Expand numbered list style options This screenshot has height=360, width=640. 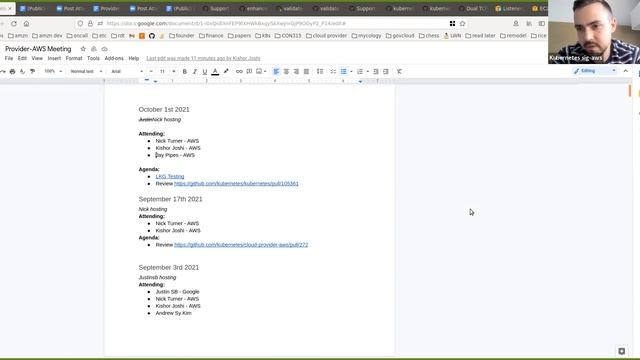click(x=367, y=71)
